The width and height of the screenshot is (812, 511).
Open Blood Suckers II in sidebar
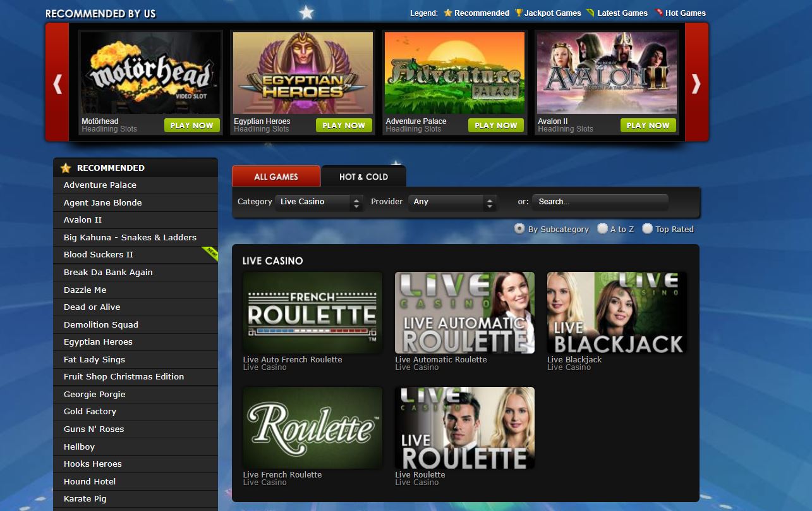coord(136,255)
